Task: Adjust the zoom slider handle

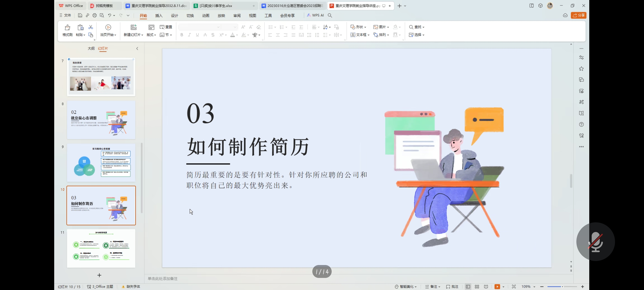Action: 562,287
